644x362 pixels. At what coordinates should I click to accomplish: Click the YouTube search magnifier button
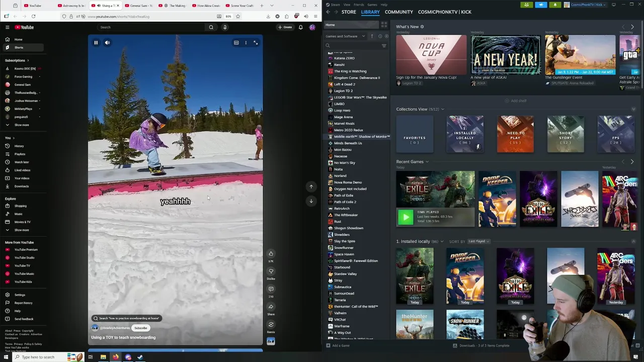click(x=211, y=27)
